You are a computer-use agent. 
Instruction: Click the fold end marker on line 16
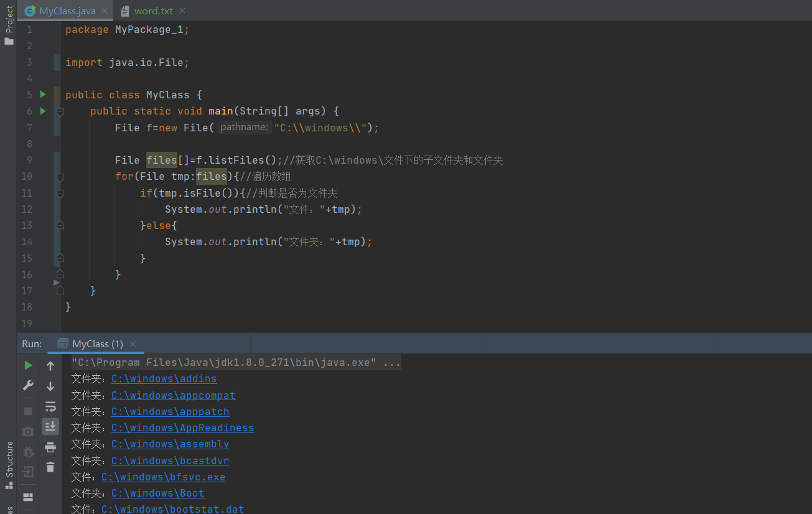[60, 274]
